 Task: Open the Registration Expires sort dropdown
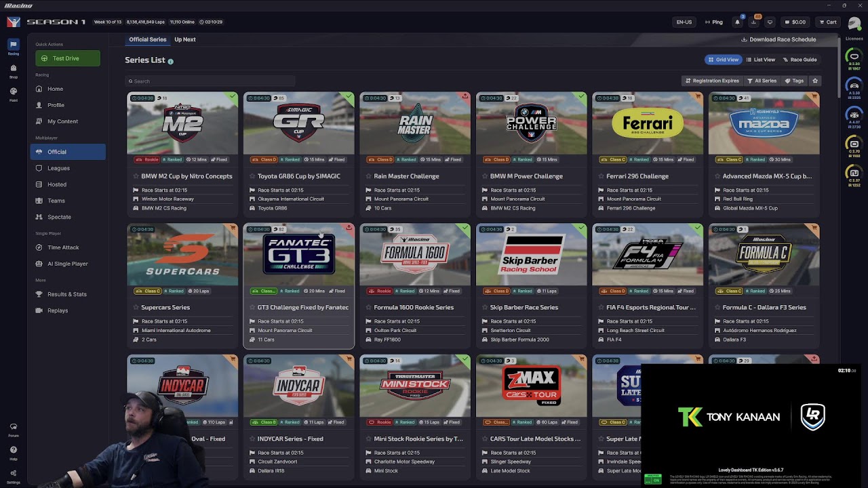(712, 81)
